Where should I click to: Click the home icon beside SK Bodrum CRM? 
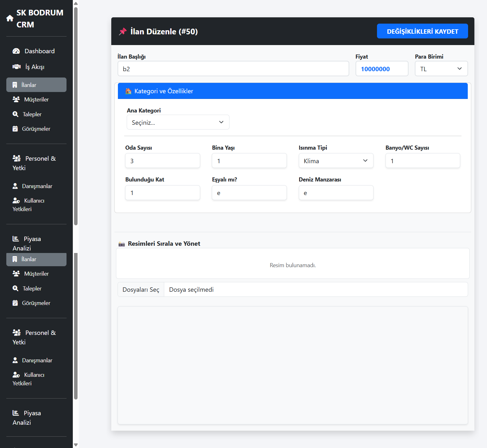10,19
